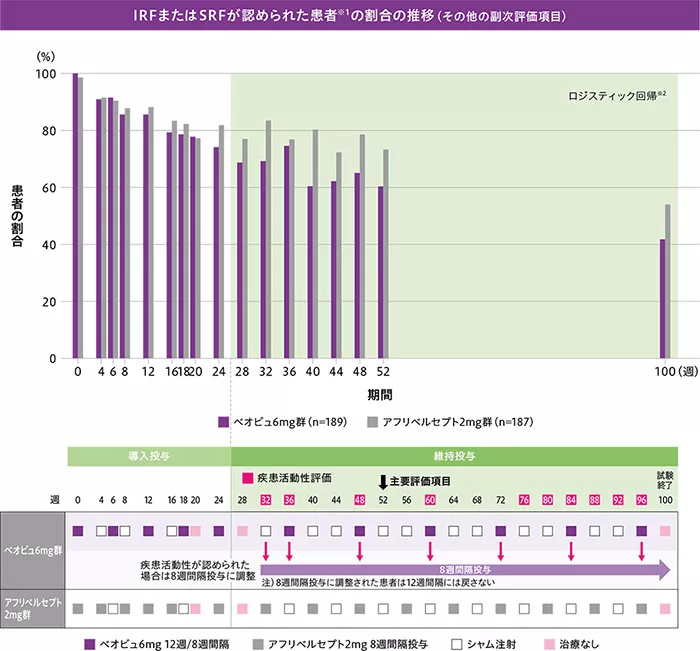
Task: Click the purple ベオビュ6mg群 (n=189) legend swatch
Action: (x=223, y=422)
